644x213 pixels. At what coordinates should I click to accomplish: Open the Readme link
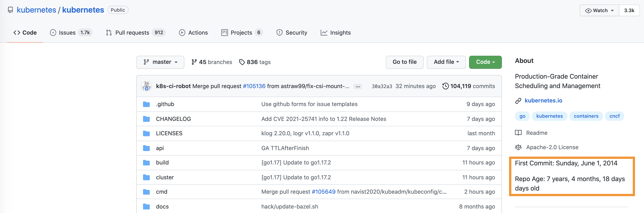537,133
